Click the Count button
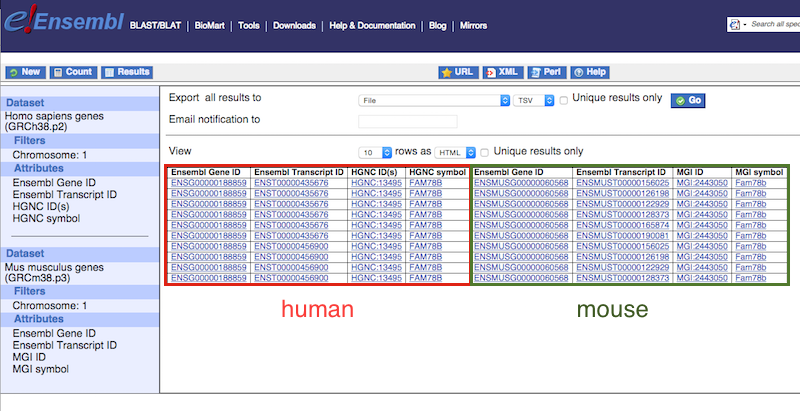Viewport: 800px width, 411px height. click(x=72, y=72)
